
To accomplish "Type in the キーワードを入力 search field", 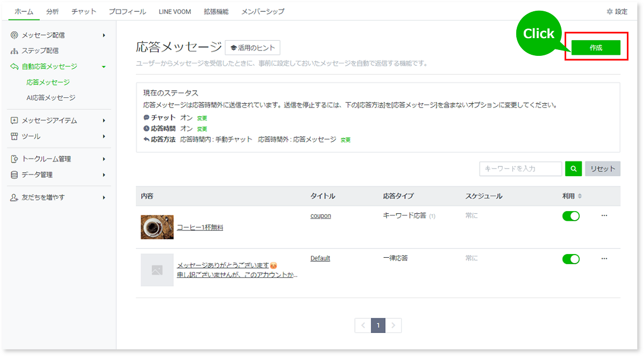I will (x=520, y=169).
